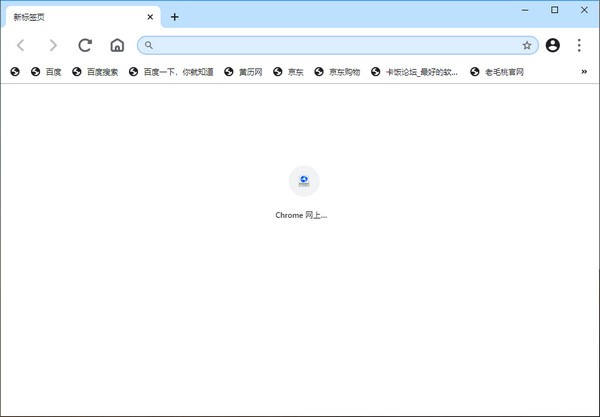600x417 pixels.
Task: Open the user profile account icon
Action: pyautogui.click(x=553, y=45)
